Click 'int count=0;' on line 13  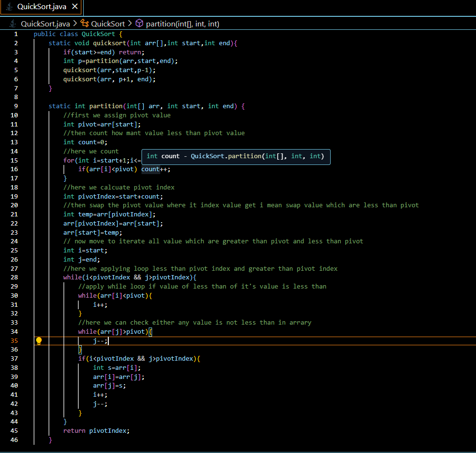85,142
